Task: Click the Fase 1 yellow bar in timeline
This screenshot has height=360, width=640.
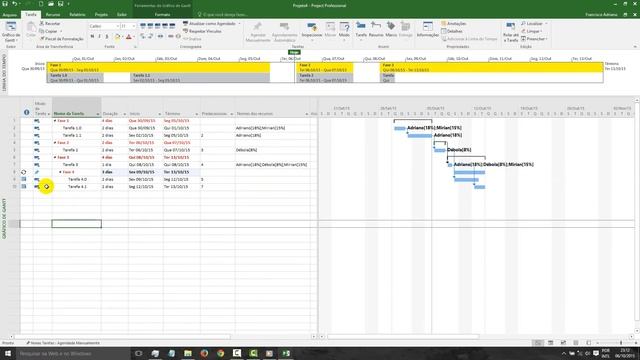Action: click(x=158, y=67)
